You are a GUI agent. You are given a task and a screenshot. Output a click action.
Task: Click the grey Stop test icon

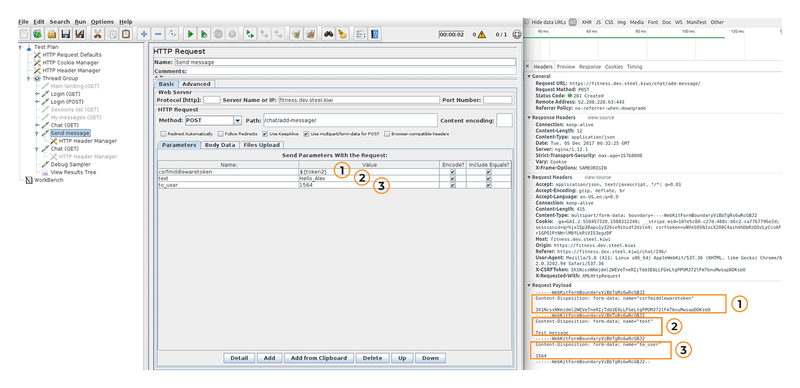point(218,34)
